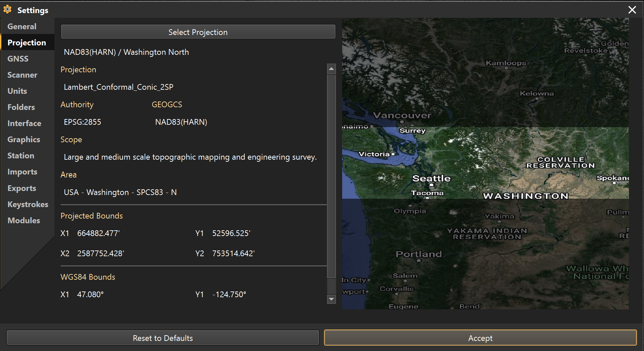The width and height of the screenshot is (644, 351).
Task: Switch to the GNSS tab
Action: point(18,59)
